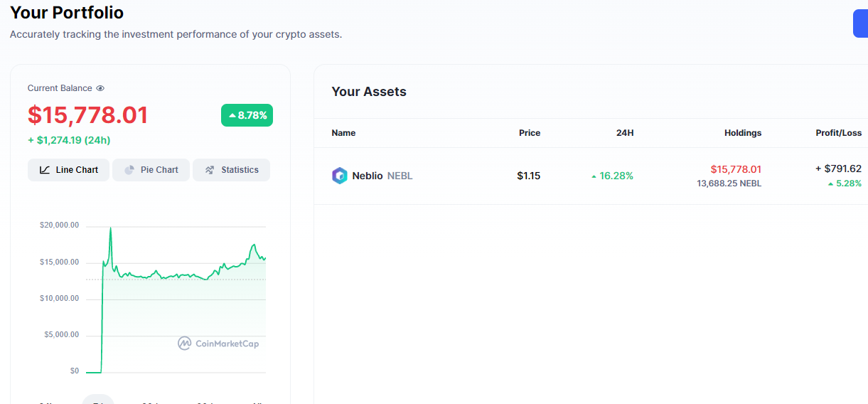
Task: Click the $10,000.00 chart axis label
Action: (x=60, y=298)
